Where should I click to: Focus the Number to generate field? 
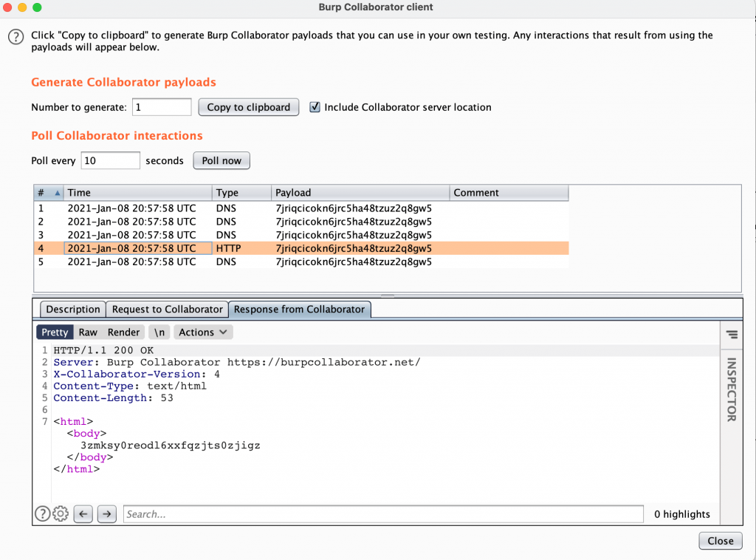coord(162,107)
